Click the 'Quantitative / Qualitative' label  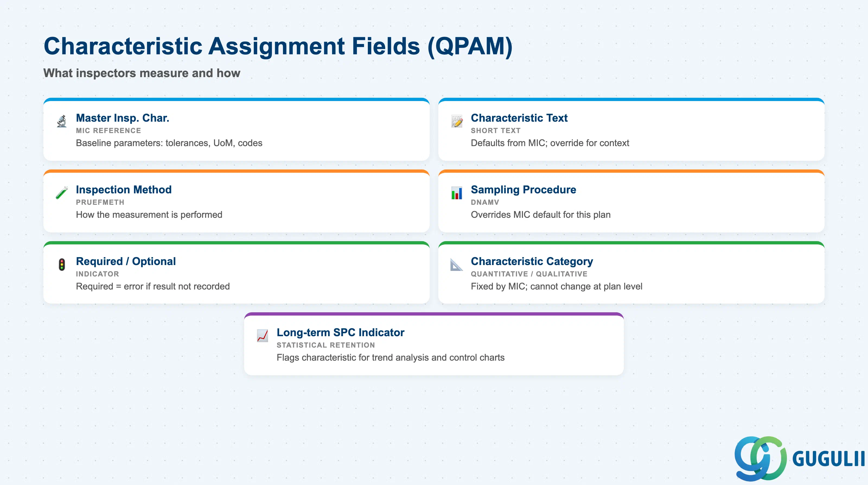(529, 274)
